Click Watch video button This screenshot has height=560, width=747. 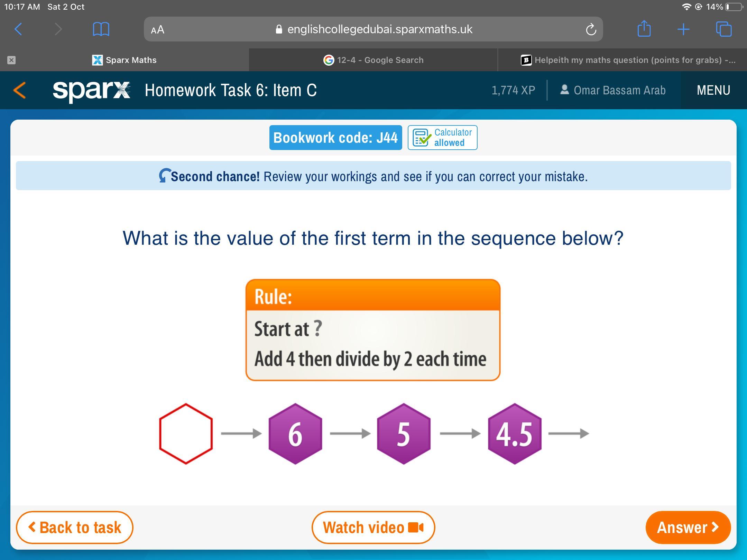tap(373, 528)
